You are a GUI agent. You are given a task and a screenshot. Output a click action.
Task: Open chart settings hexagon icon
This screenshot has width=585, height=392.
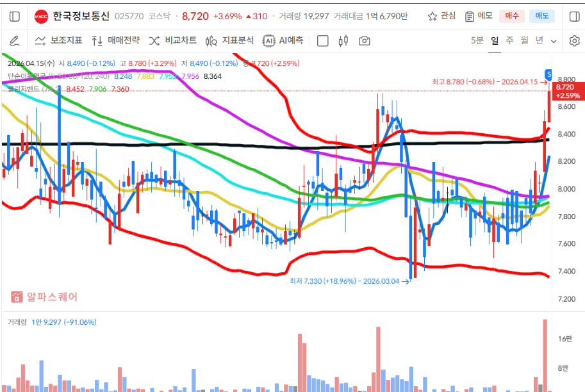click(573, 41)
